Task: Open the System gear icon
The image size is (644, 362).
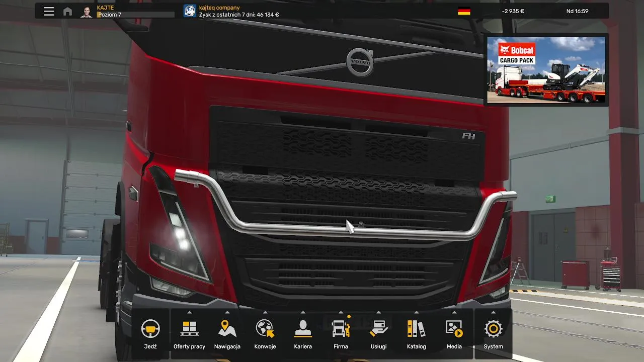Action: (494, 329)
